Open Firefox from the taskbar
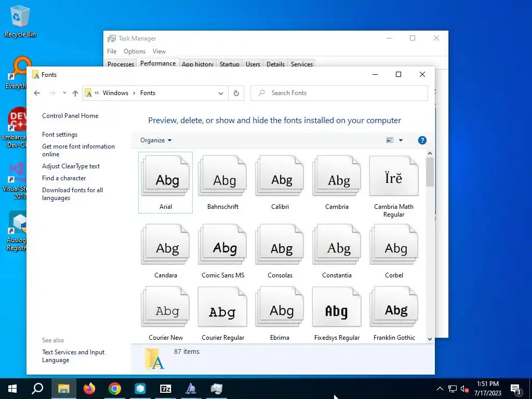This screenshot has width=532, height=399. (x=89, y=389)
